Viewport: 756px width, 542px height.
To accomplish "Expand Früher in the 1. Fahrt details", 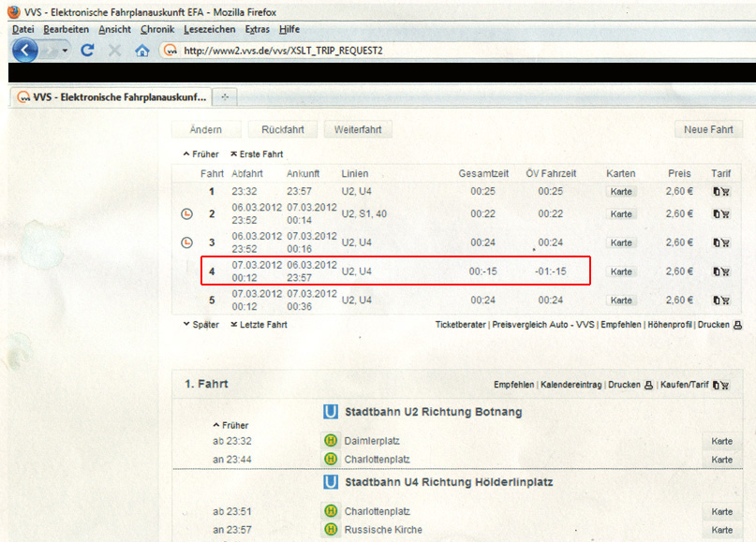I will pos(231,425).
